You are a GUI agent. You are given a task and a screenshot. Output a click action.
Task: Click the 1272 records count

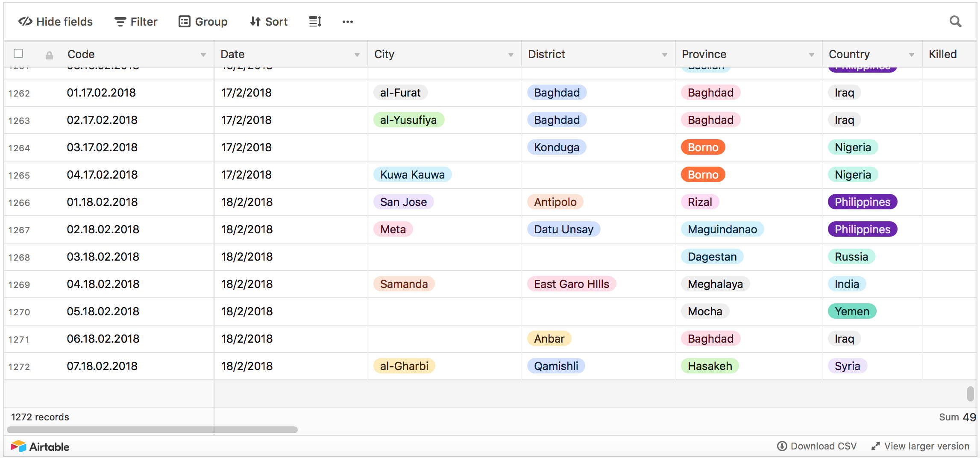pos(40,417)
